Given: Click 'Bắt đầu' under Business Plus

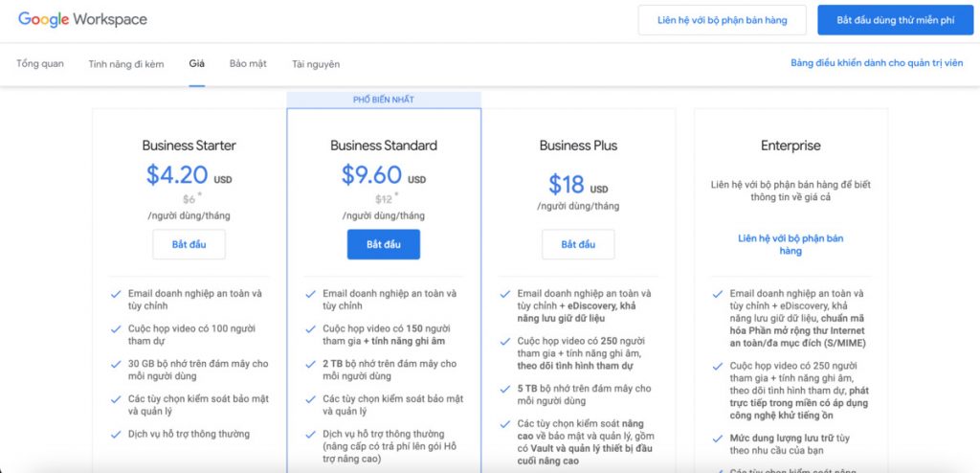Looking at the screenshot, I should pos(578,244).
